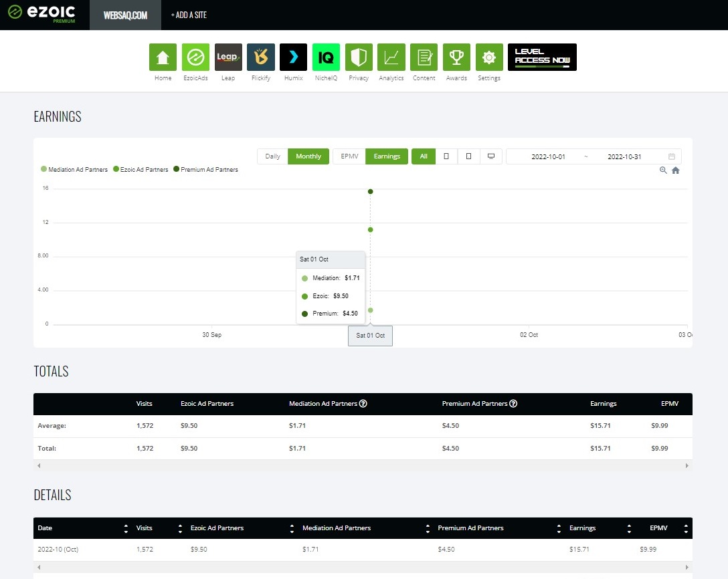Select All devices filter
This screenshot has height=579, width=728.
click(424, 156)
